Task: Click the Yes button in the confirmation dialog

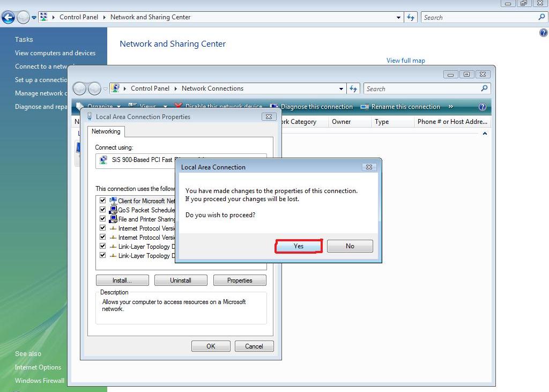Action: [x=298, y=246]
